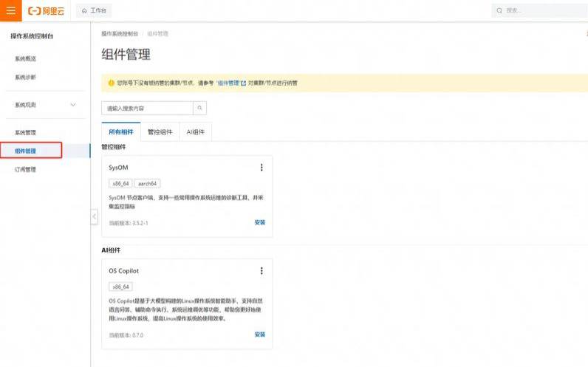Click the yellow warning icon in banner
This screenshot has width=588, height=367.
click(111, 83)
